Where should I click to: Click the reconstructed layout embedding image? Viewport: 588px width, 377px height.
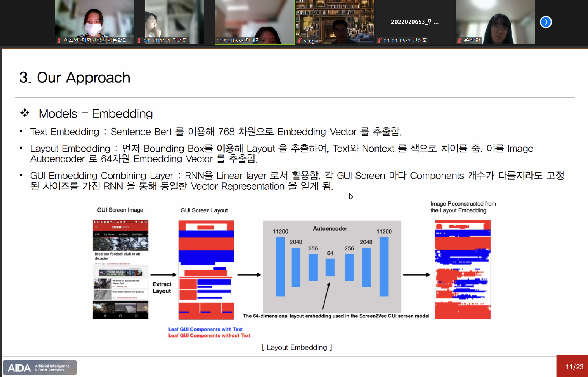(462, 269)
